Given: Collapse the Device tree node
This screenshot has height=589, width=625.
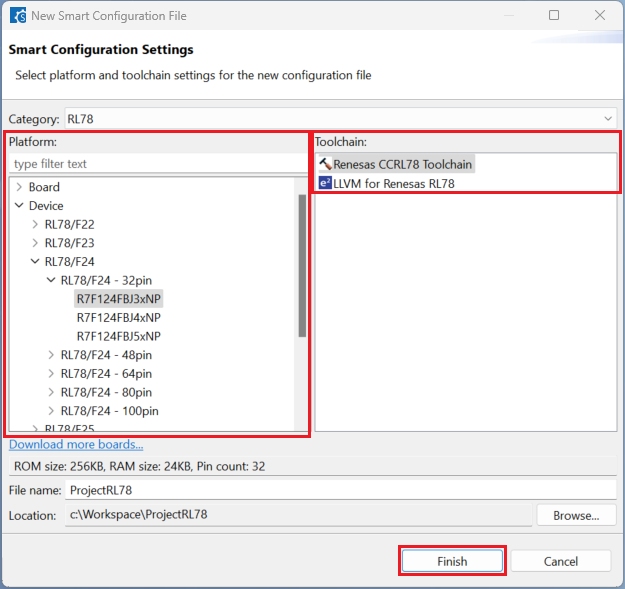Looking at the screenshot, I should 19,205.
